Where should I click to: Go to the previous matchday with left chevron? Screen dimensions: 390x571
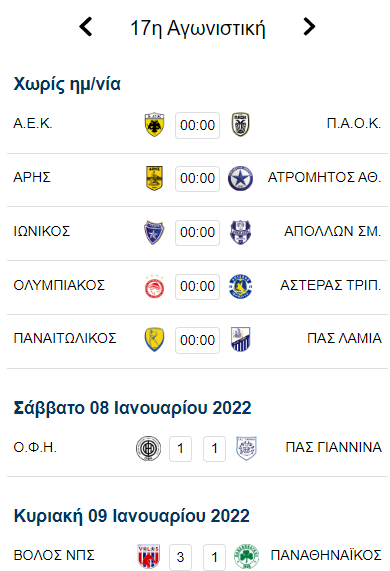[86, 27]
